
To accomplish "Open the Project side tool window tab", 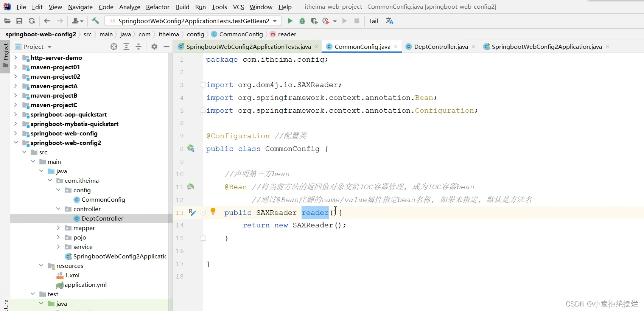I will pos(5,56).
